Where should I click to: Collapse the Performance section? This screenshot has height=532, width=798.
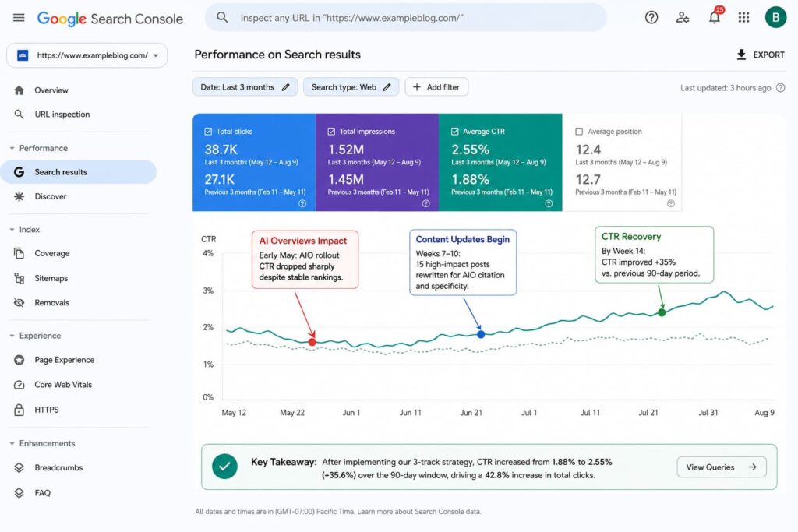[x=12, y=148]
